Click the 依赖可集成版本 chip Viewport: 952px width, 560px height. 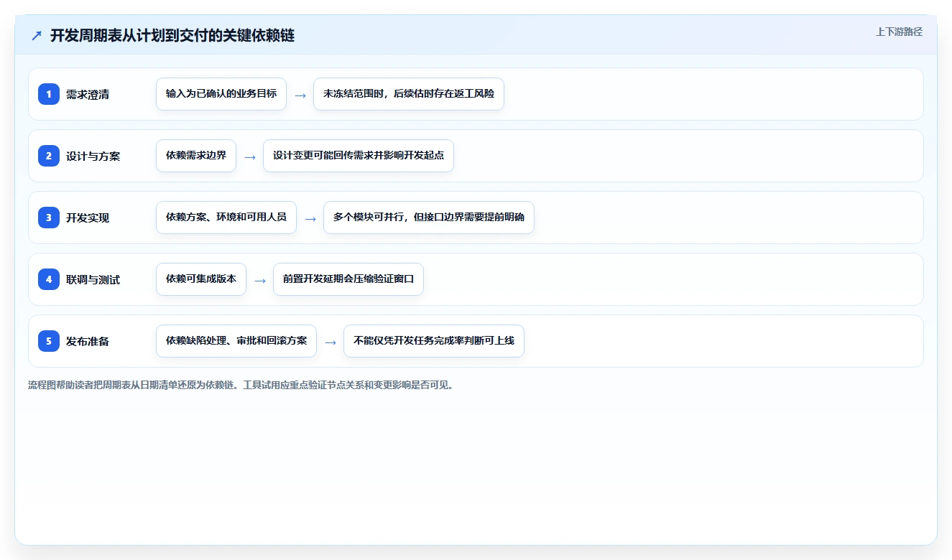point(201,279)
